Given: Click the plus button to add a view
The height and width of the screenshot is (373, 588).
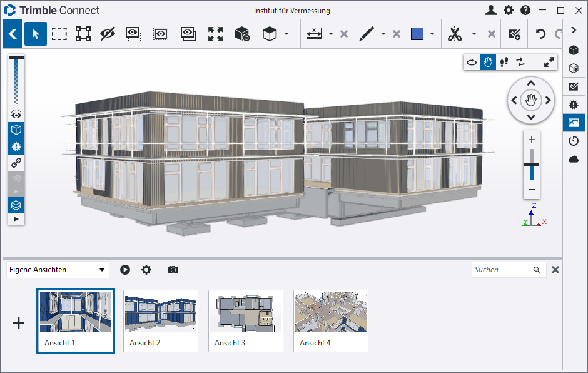Looking at the screenshot, I should [19, 323].
